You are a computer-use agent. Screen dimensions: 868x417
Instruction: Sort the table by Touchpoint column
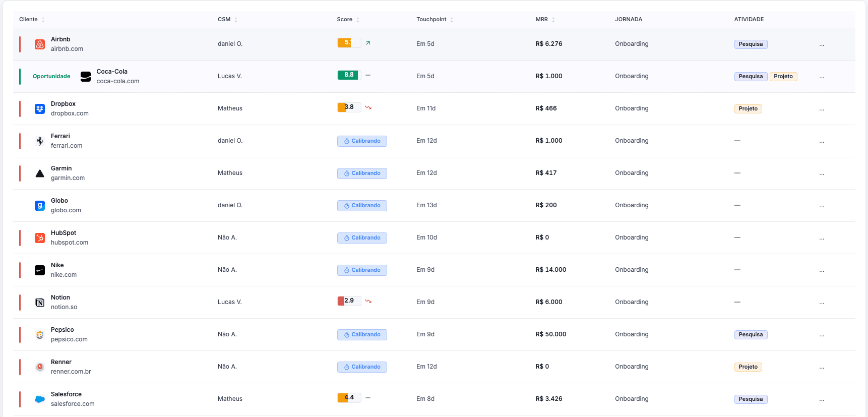(435, 20)
